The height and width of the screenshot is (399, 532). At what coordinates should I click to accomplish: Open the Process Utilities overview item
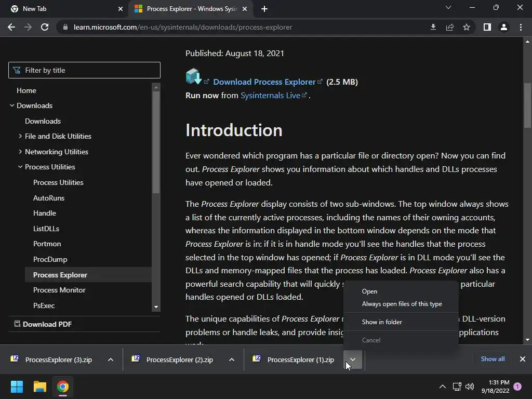click(58, 182)
